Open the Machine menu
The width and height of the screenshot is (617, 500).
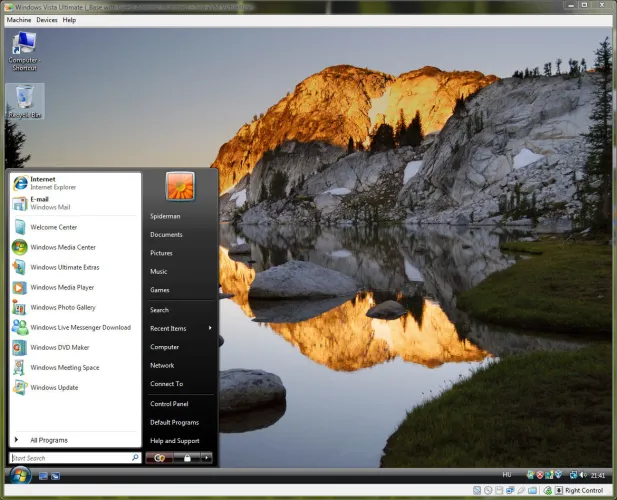(19, 20)
